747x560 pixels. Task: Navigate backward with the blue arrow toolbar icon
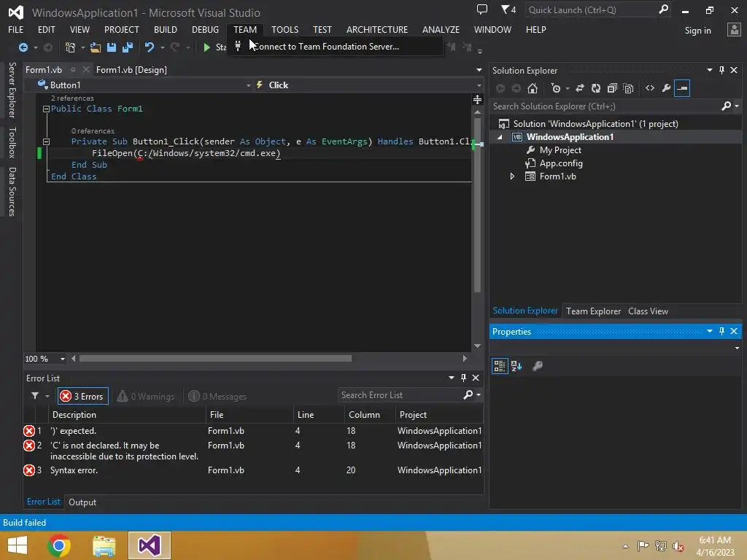point(23,47)
